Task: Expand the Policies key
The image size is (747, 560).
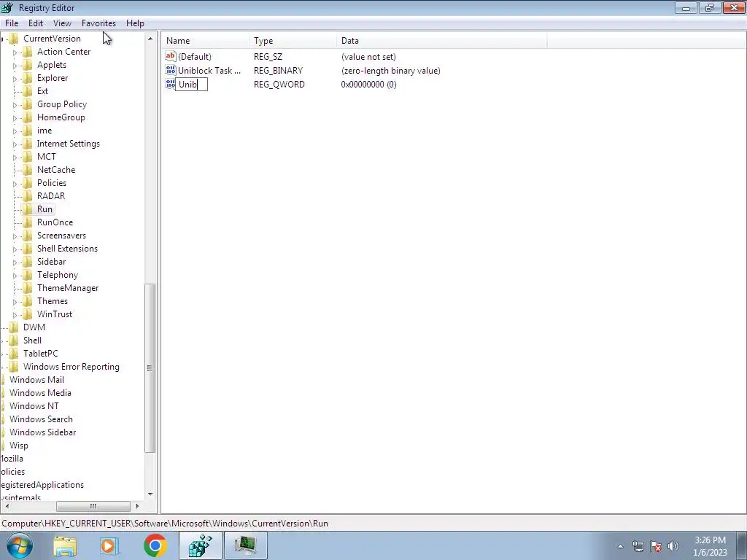Action: coord(15,184)
